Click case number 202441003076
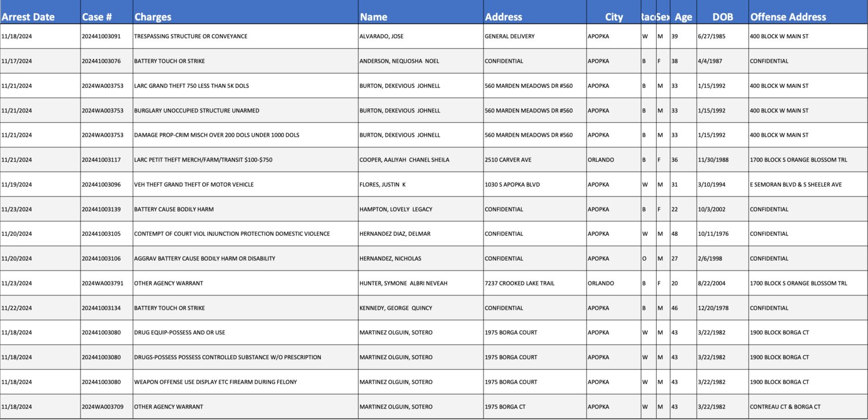Image resolution: width=868 pixels, height=420 pixels. [107, 61]
